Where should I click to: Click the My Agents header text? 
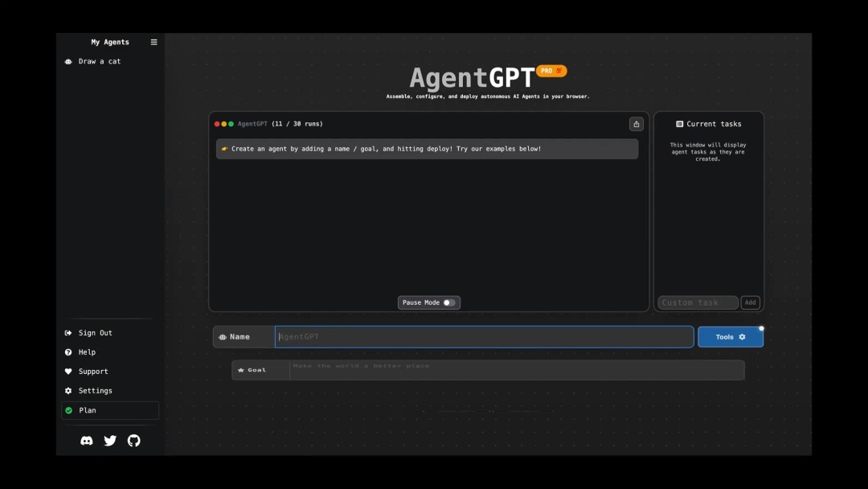(x=110, y=42)
